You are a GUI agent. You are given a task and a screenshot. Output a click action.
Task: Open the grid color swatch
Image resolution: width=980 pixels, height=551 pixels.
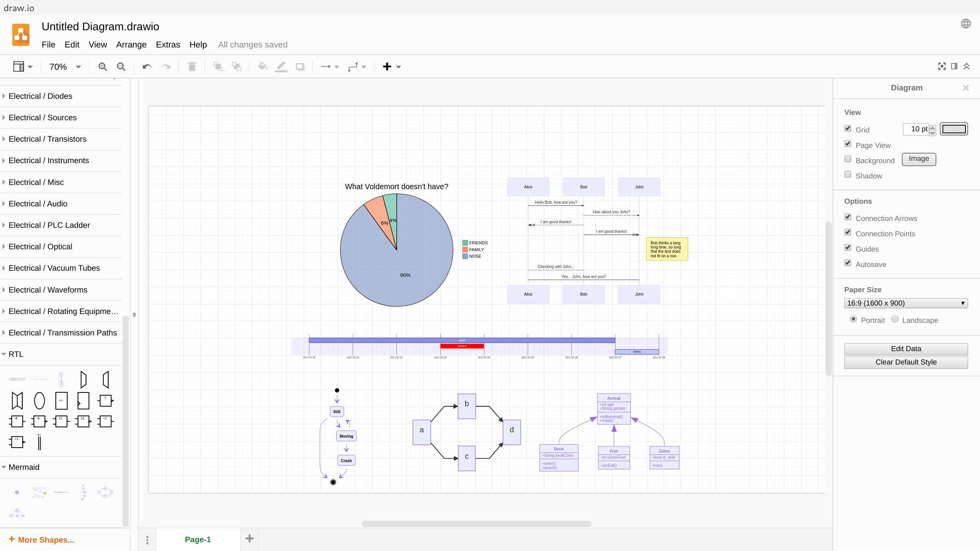[954, 129]
